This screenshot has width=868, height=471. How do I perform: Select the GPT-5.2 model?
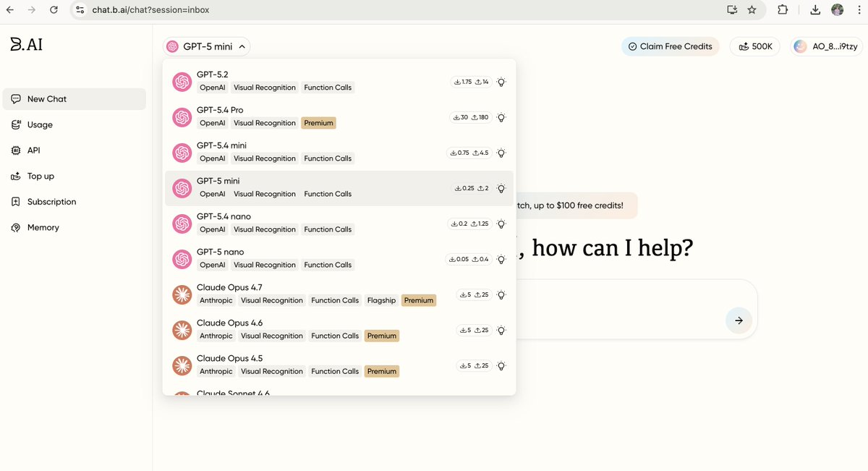click(339, 82)
